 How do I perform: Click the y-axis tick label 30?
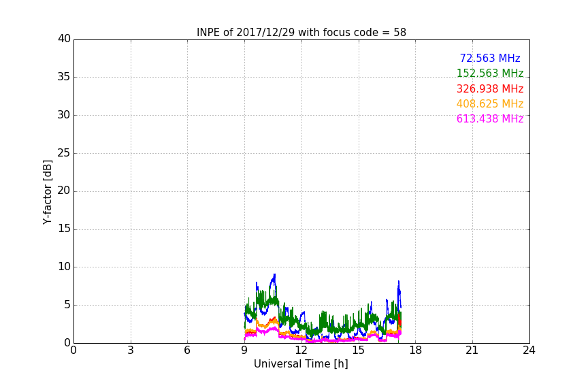pyautogui.click(x=64, y=115)
